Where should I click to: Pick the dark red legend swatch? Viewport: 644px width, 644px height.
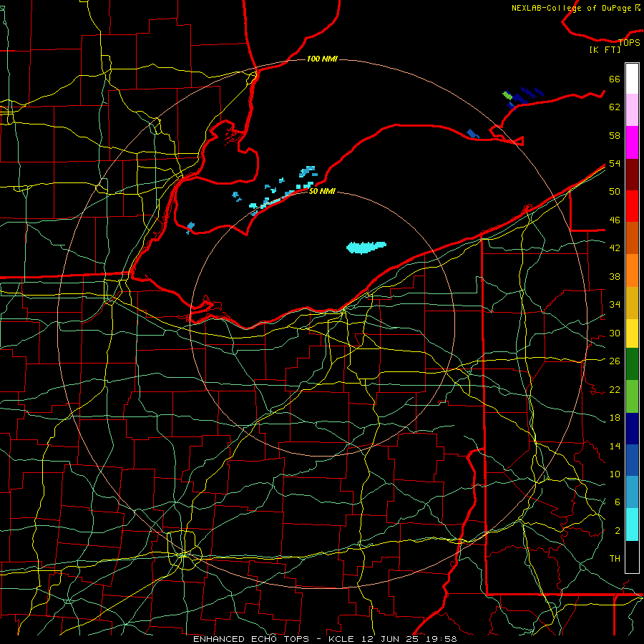(x=632, y=175)
